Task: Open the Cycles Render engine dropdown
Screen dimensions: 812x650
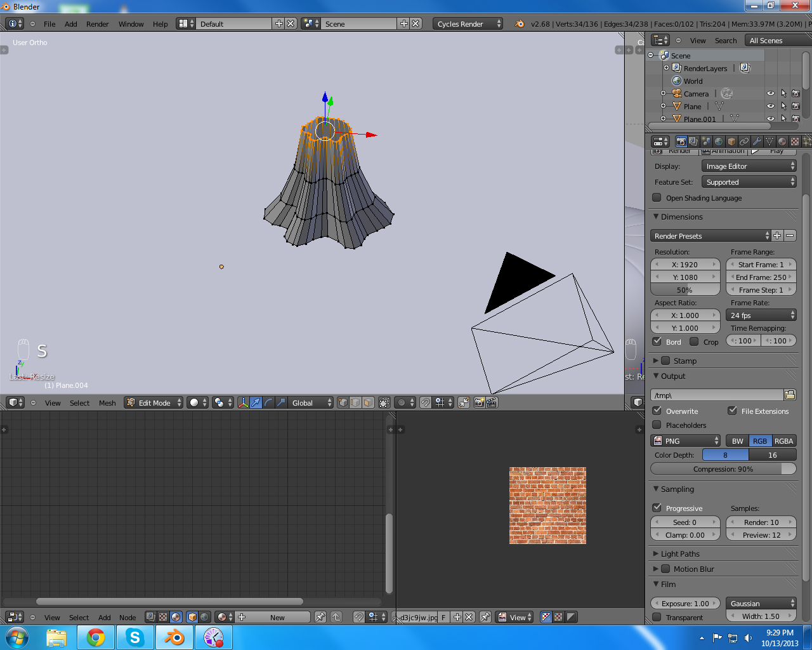Action: [468, 23]
